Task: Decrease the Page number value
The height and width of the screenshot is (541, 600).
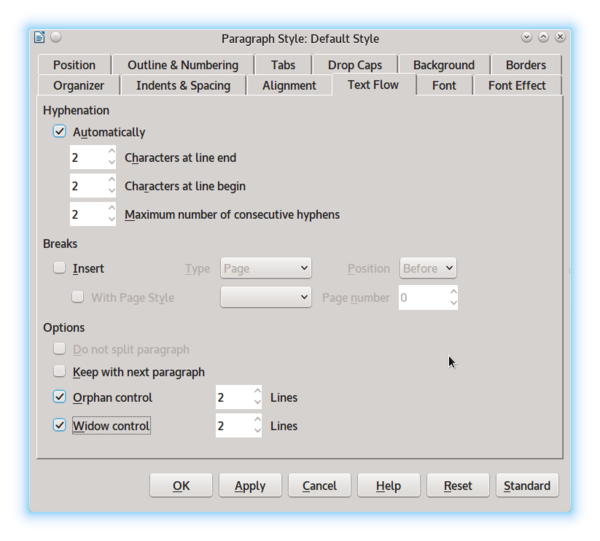Action: tap(453, 303)
